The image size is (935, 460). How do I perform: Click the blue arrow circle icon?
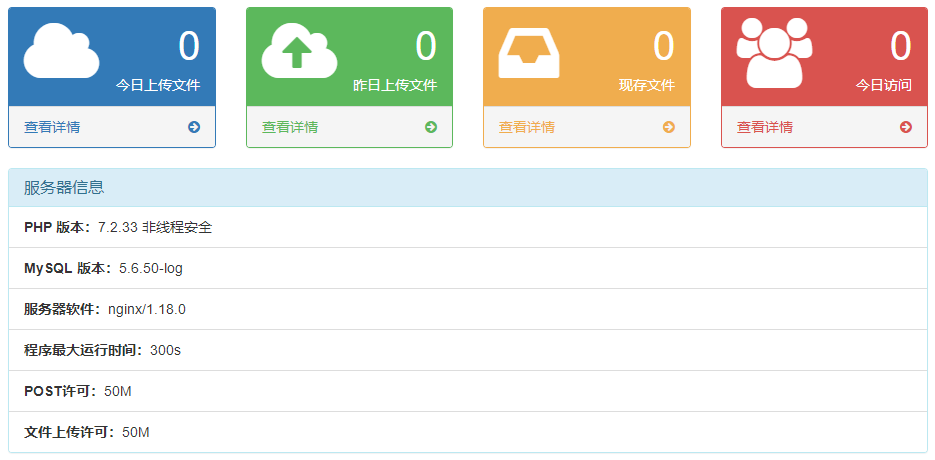click(x=194, y=127)
